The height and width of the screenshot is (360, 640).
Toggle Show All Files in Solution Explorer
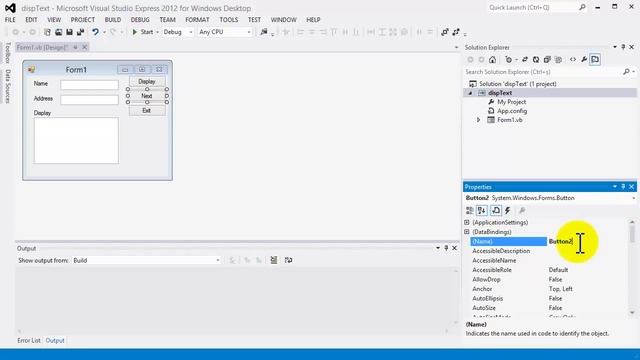point(558,60)
